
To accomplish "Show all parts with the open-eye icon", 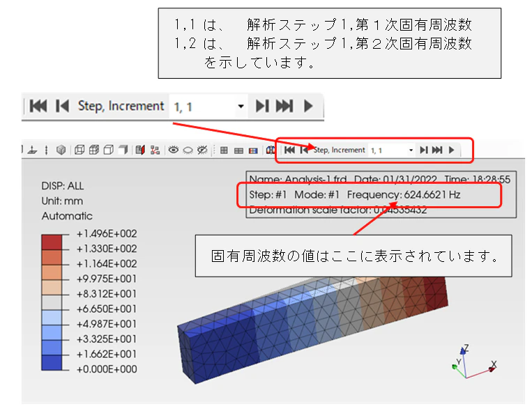I will (174, 150).
